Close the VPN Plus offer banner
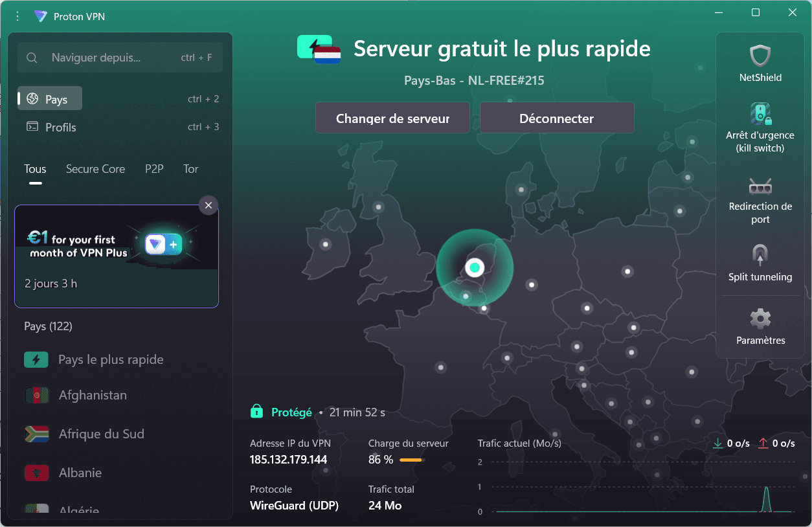This screenshot has width=812, height=527. (x=208, y=205)
